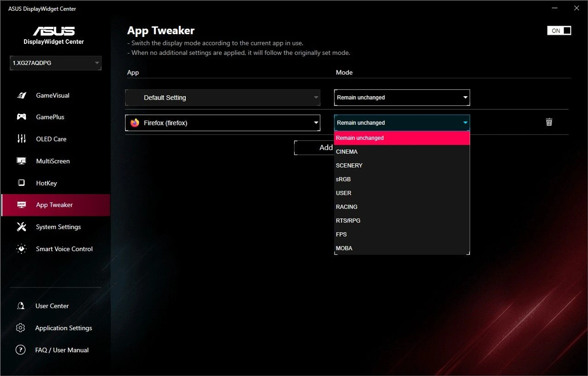588x376 pixels.
Task: Open System Settings section
Action: (56, 227)
